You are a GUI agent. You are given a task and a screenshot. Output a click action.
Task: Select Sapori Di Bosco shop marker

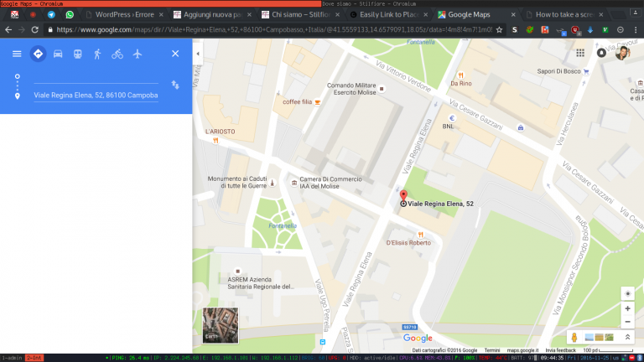(x=586, y=71)
